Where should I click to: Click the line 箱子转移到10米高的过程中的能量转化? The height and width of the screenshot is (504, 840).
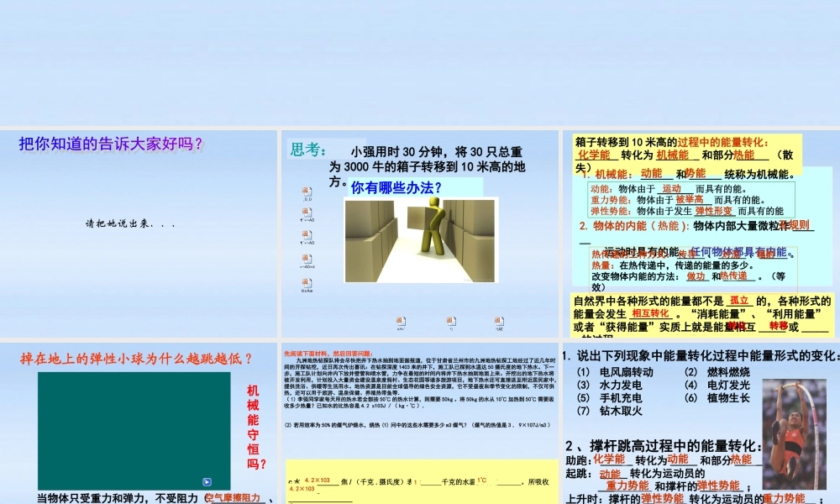click(x=672, y=142)
